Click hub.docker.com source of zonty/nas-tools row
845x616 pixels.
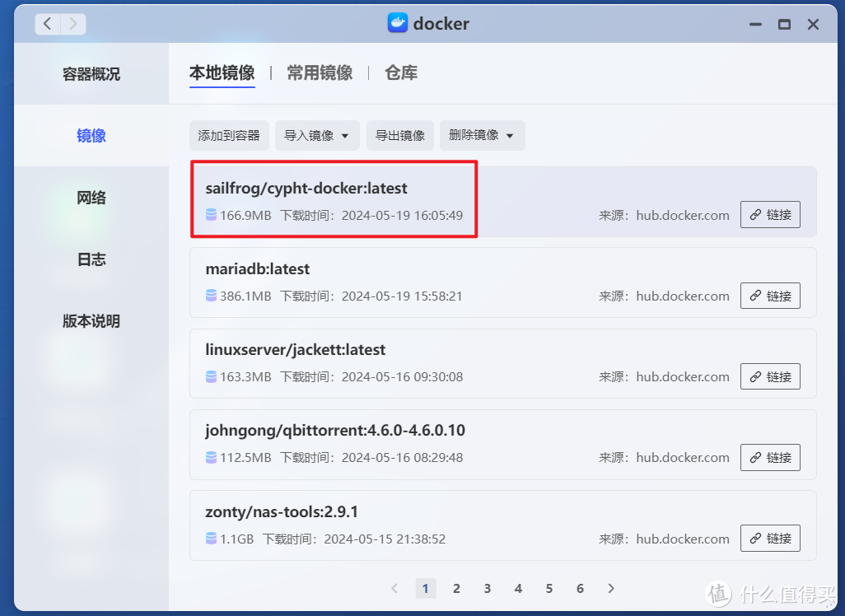point(682,539)
